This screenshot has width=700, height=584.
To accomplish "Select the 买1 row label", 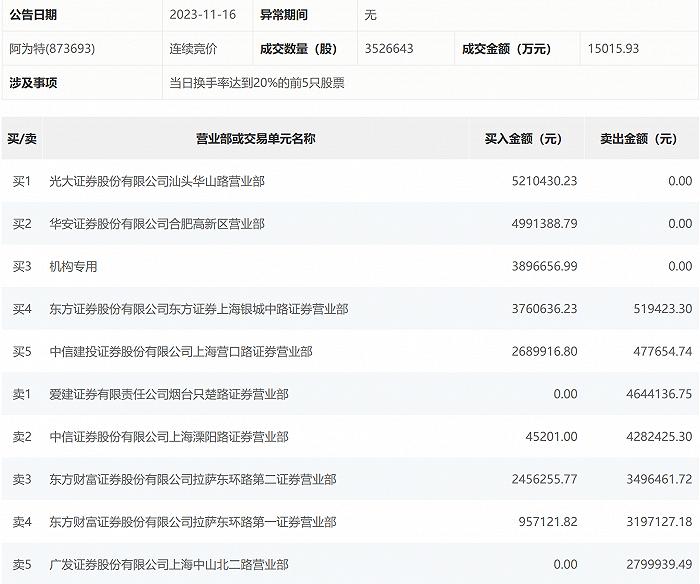I will click(22, 181).
